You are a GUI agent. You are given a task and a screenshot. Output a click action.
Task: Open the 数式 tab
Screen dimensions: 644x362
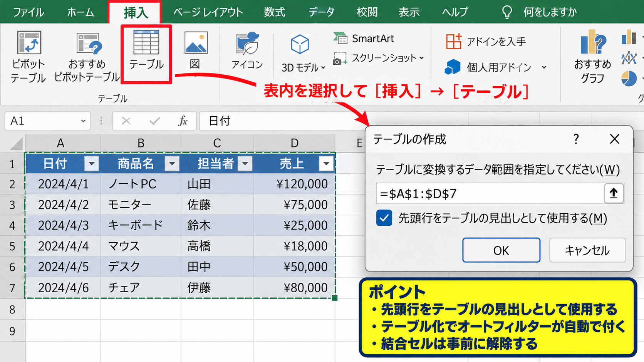(275, 12)
